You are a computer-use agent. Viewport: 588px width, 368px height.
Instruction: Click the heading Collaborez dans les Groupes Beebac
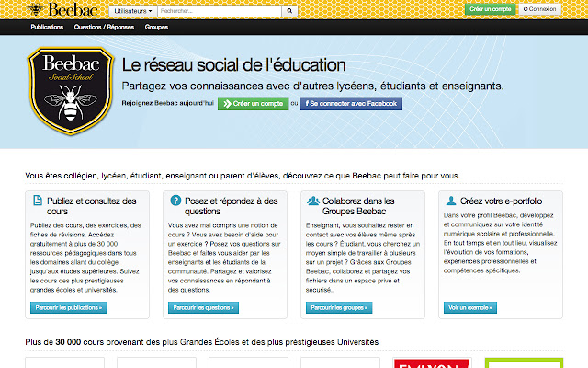pyautogui.click(x=358, y=206)
